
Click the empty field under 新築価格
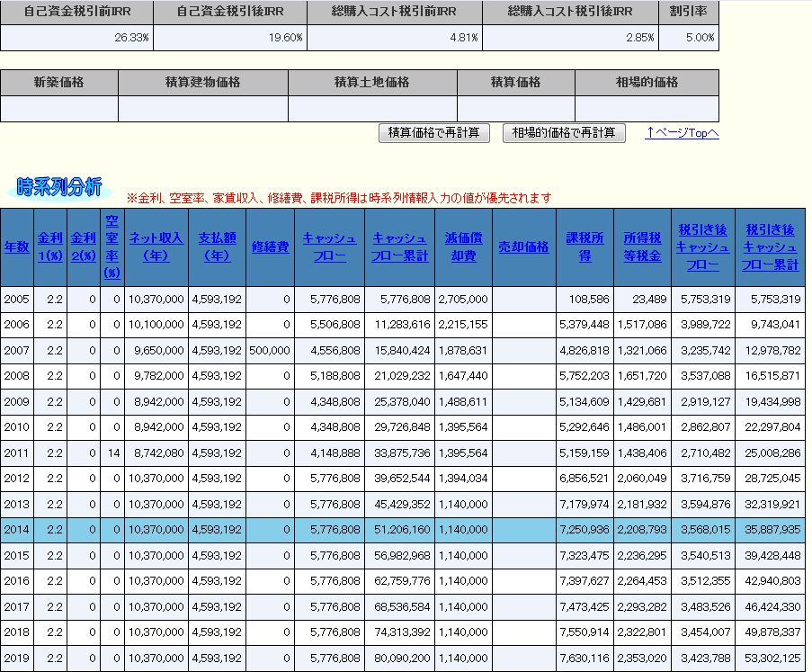point(59,109)
